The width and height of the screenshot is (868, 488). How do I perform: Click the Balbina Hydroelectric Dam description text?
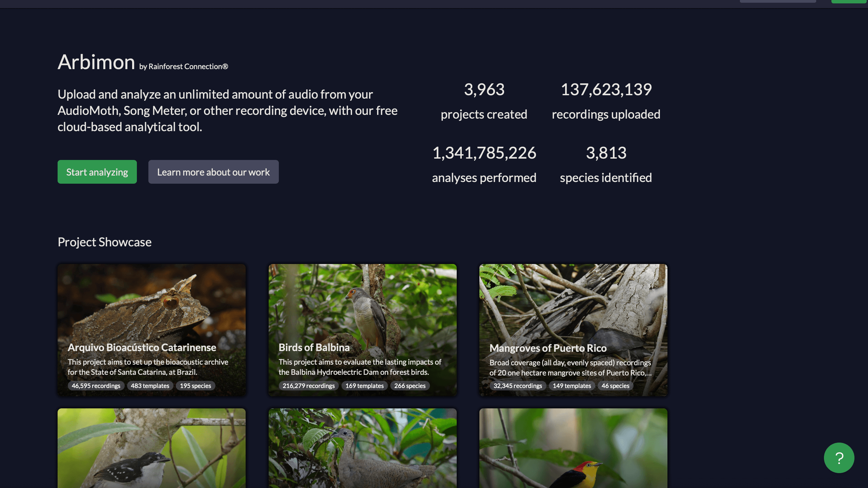point(360,367)
